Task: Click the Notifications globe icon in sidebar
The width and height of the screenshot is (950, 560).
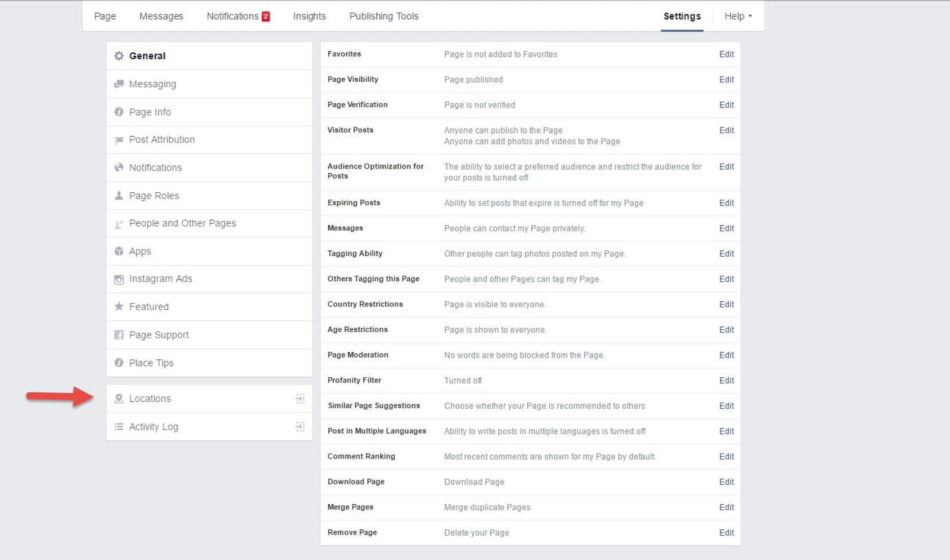Action: pyautogui.click(x=119, y=167)
